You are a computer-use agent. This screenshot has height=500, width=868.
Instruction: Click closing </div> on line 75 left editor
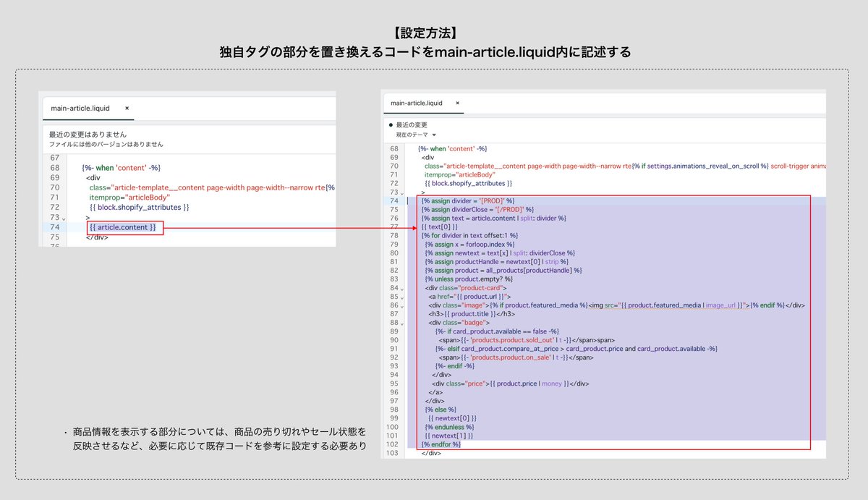97,237
